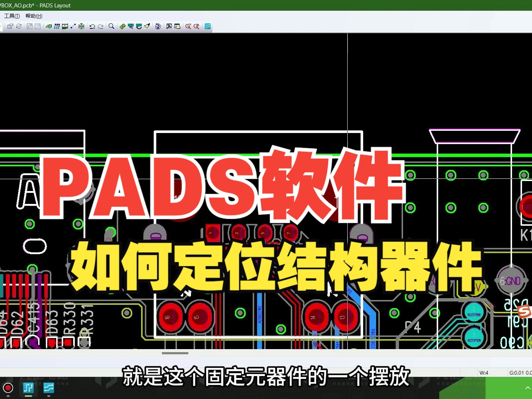The height and width of the screenshot is (399, 532).
Task: Open the Drafting toolbar icon
Action: tap(49, 26)
